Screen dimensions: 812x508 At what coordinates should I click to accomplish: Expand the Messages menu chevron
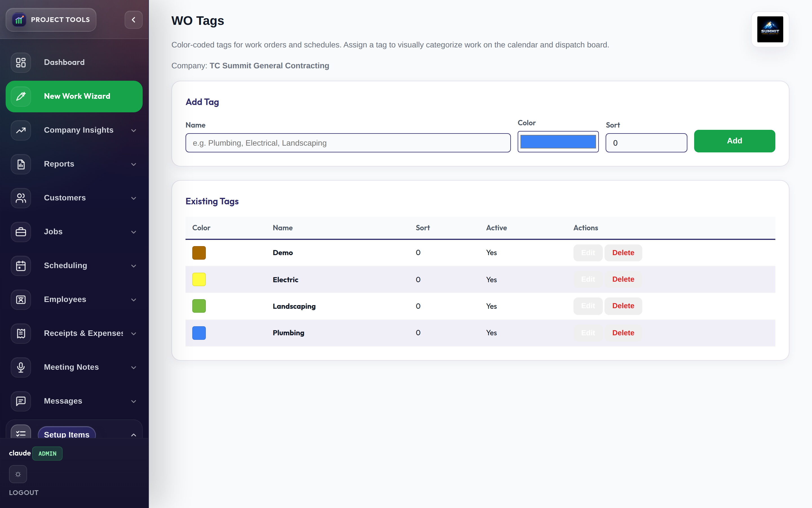(134, 402)
